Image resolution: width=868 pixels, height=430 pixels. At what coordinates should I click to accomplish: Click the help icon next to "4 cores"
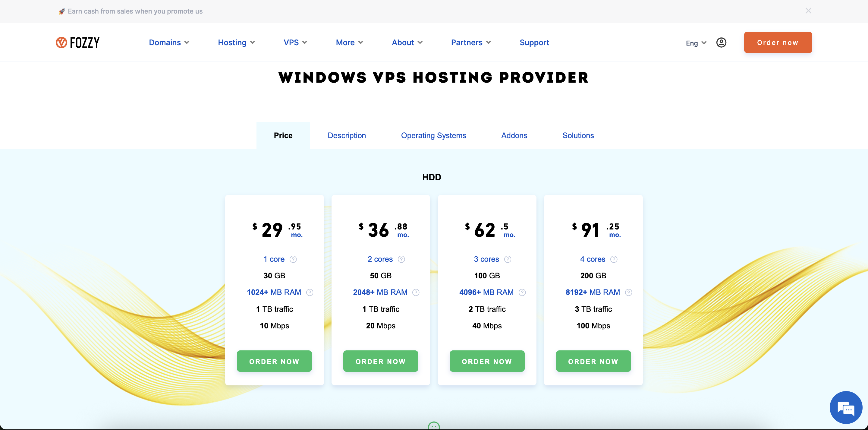coord(614,259)
